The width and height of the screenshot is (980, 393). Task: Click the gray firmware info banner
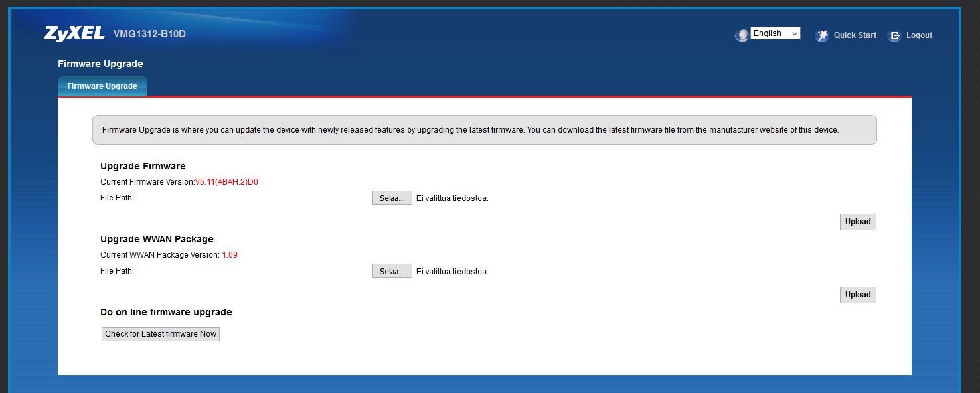pyautogui.click(x=484, y=130)
